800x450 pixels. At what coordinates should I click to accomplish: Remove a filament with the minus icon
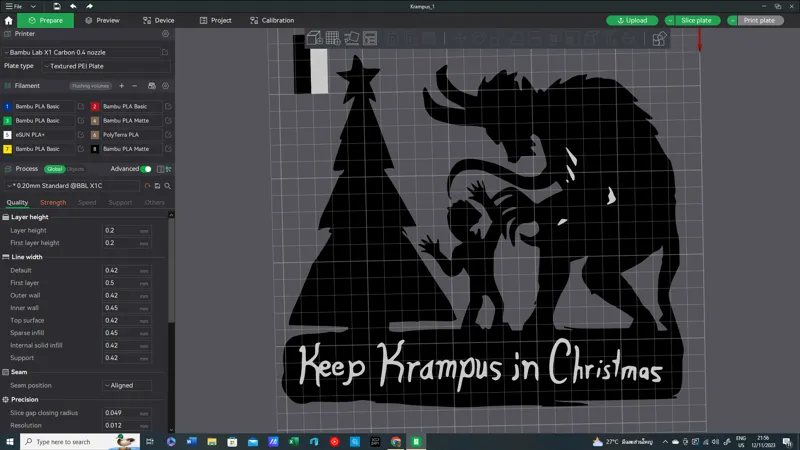[x=135, y=86]
